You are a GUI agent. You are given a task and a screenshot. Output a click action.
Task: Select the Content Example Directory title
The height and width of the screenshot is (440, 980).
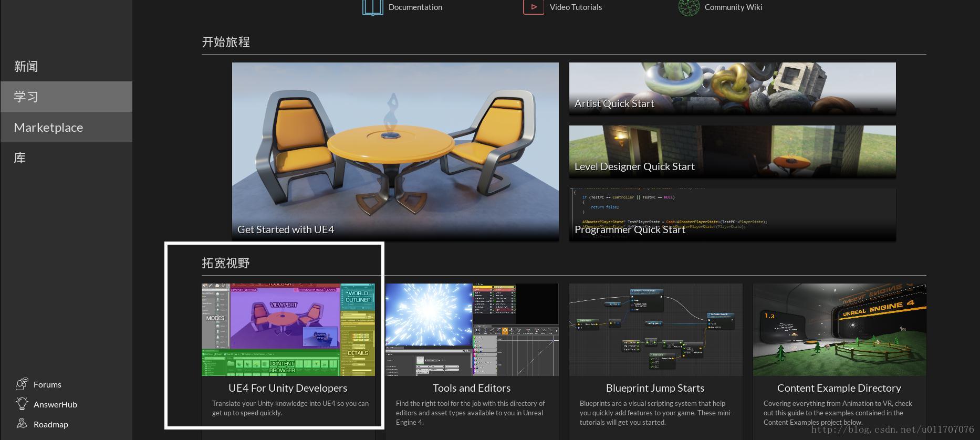click(839, 388)
